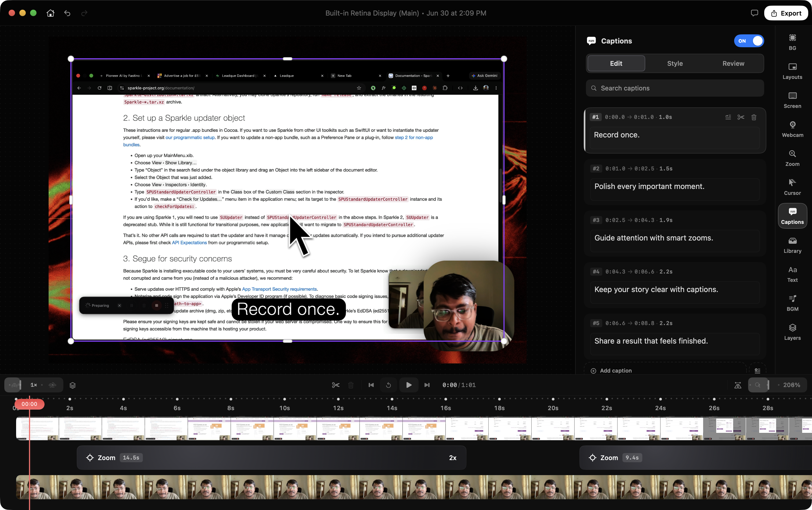The image size is (812, 510).
Task: Open the Layers panel in sidebar
Action: (x=792, y=332)
